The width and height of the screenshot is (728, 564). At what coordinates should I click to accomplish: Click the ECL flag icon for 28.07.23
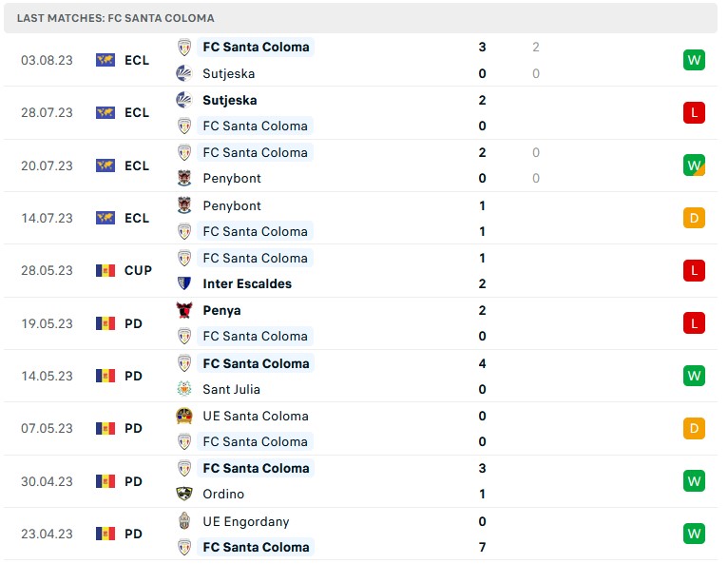coord(105,112)
